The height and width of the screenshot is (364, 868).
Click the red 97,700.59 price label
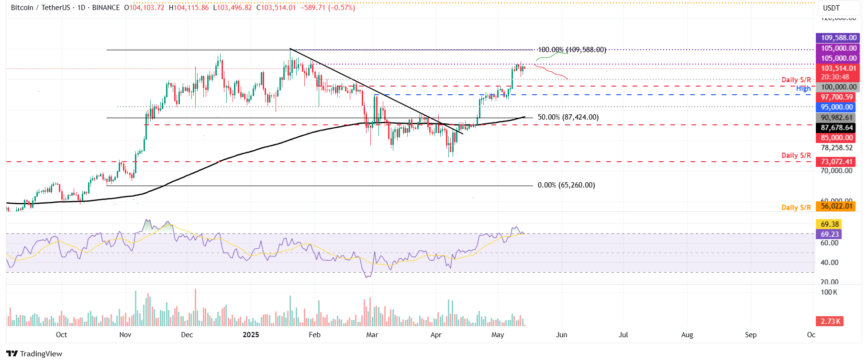pyautogui.click(x=836, y=97)
